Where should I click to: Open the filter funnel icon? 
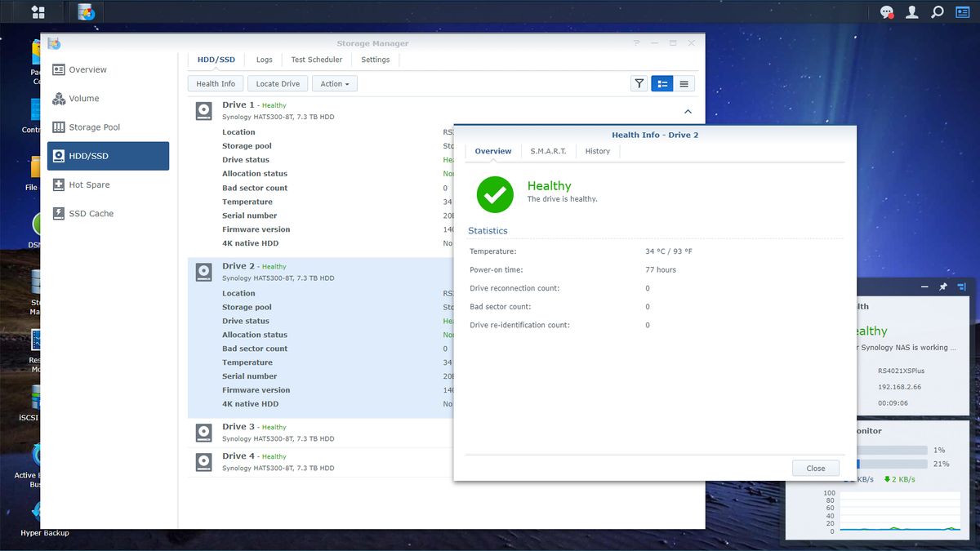pos(639,82)
